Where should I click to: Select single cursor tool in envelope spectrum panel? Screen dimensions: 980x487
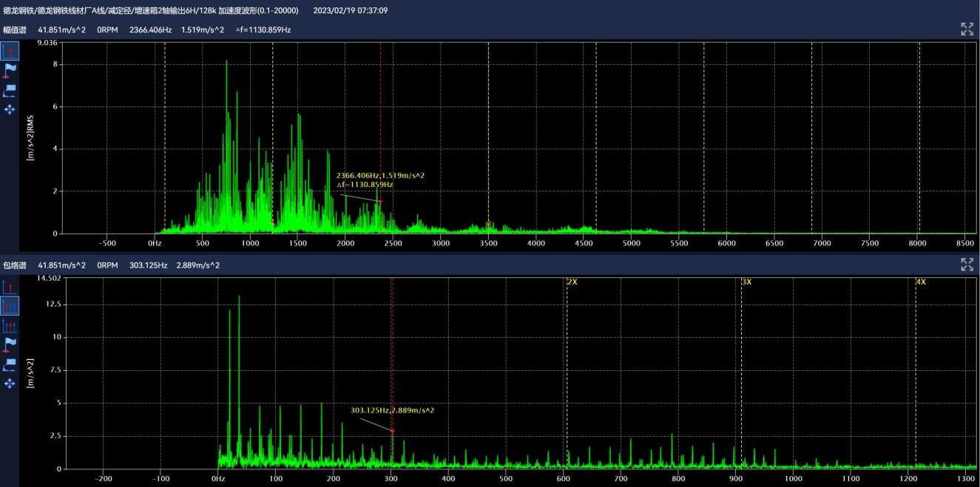click(10, 287)
